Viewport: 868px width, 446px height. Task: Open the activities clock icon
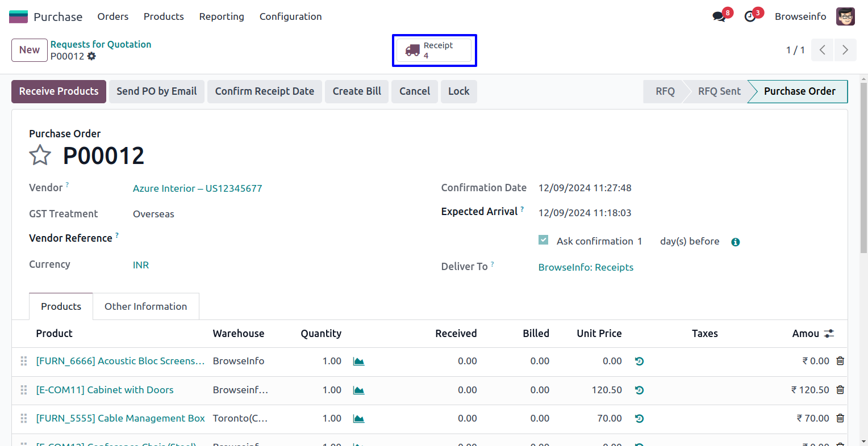(750, 16)
